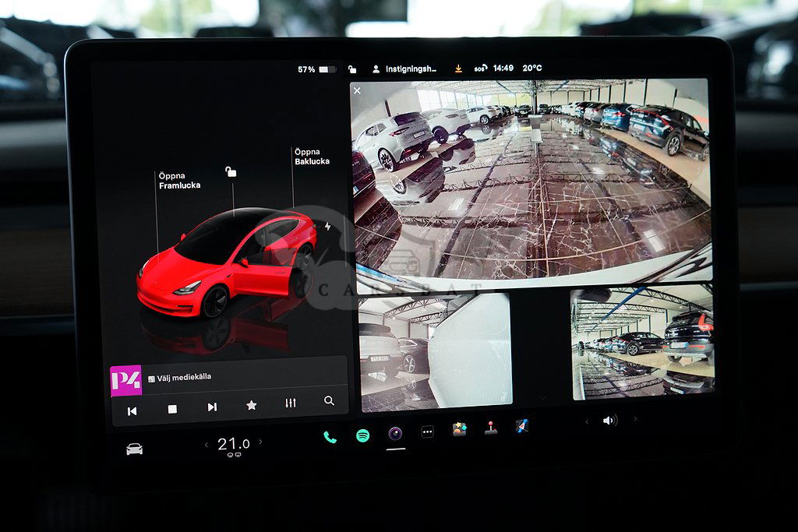The height and width of the screenshot is (532, 798).
Task: Open the navigation arrow app in dock
Action: tap(522, 426)
